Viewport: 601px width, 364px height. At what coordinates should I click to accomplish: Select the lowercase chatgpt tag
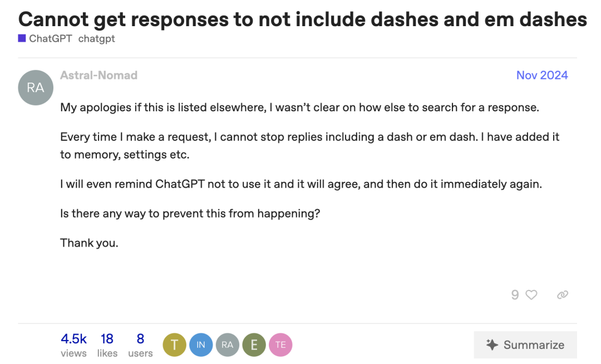[97, 39]
